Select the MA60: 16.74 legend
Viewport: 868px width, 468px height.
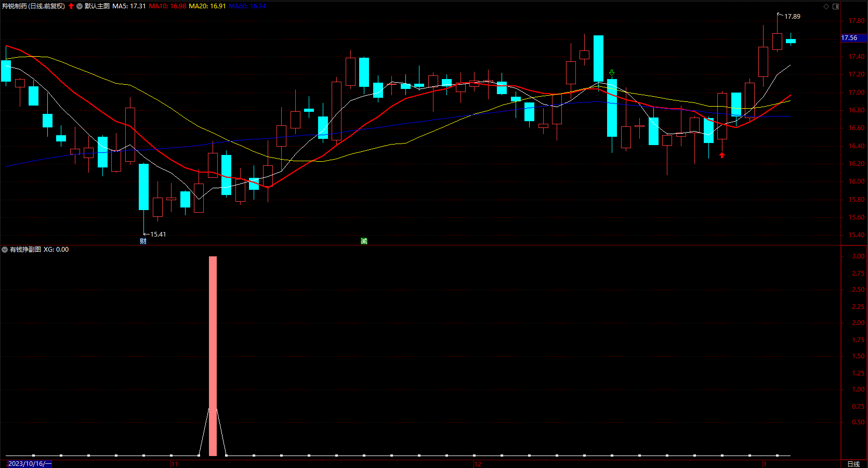click(247, 6)
